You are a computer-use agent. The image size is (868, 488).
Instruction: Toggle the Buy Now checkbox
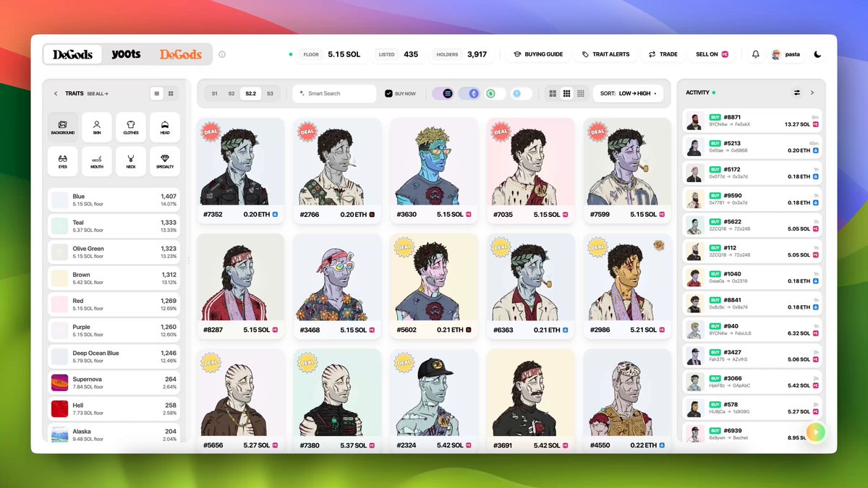pos(388,93)
